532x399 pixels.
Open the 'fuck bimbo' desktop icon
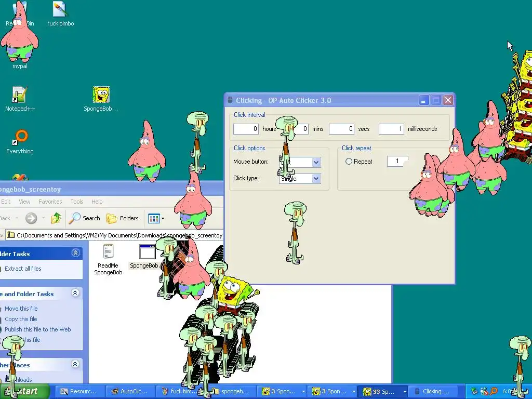coord(60,14)
